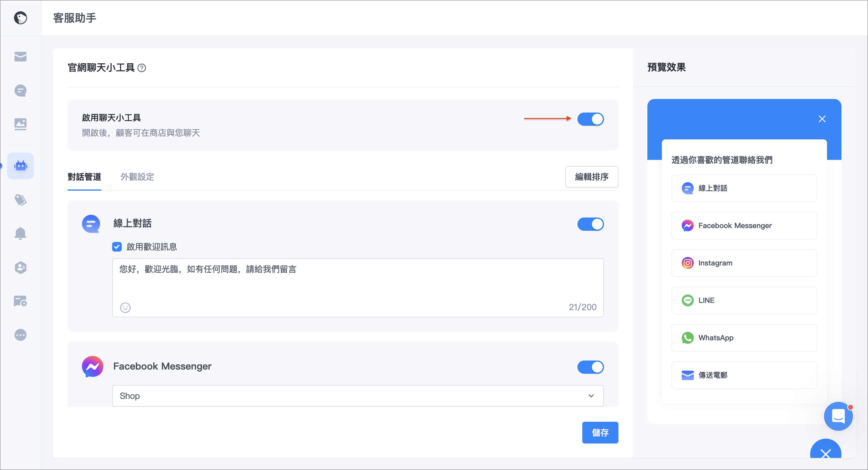Open the agent profile sidebar icon
The width and height of the screenshot is (868, 470).
[x=20, y=267]
